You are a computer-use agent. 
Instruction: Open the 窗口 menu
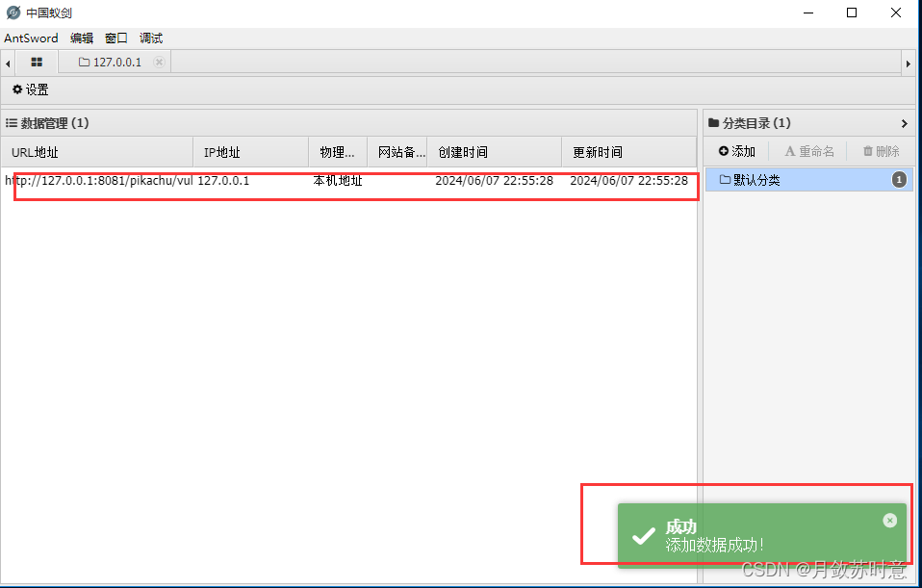pos(115,38)
